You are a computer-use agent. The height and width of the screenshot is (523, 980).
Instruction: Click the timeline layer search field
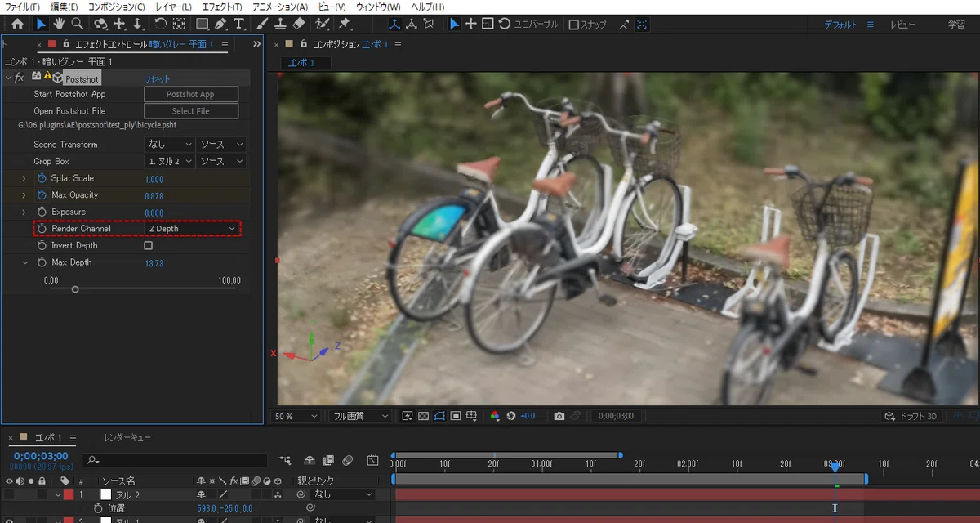[x=176, y=460]
